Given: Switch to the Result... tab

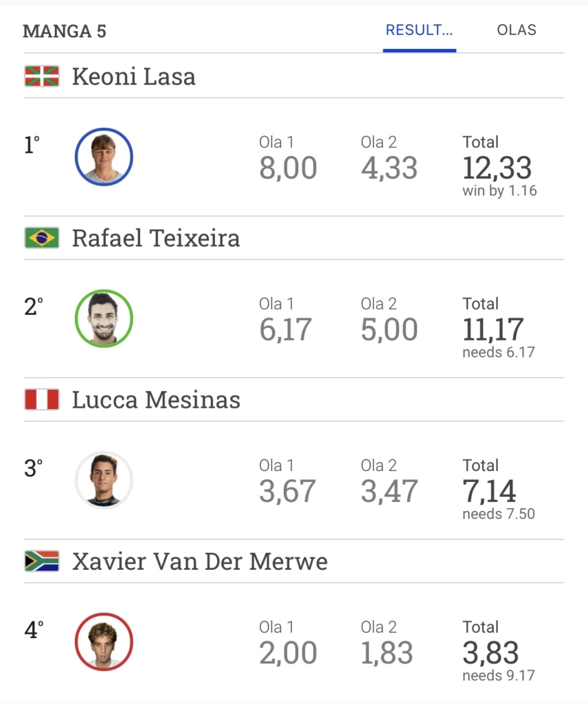Looking at the screenshot, I should (x=419, y=31).
